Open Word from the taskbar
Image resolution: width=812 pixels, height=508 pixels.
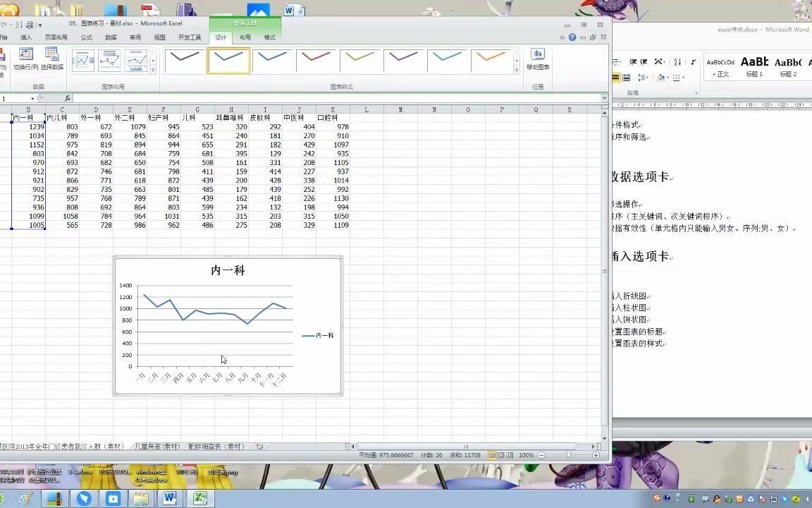[x=171, y=499]
